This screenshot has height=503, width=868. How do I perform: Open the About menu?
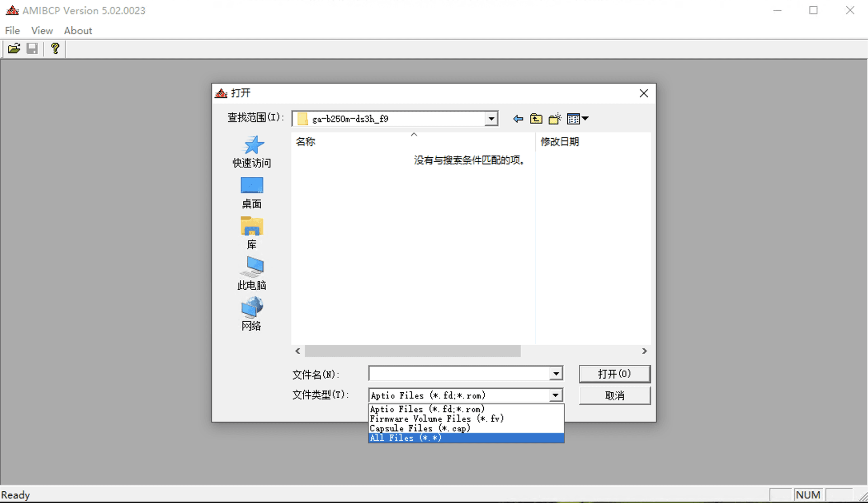(x=78, y=31)
